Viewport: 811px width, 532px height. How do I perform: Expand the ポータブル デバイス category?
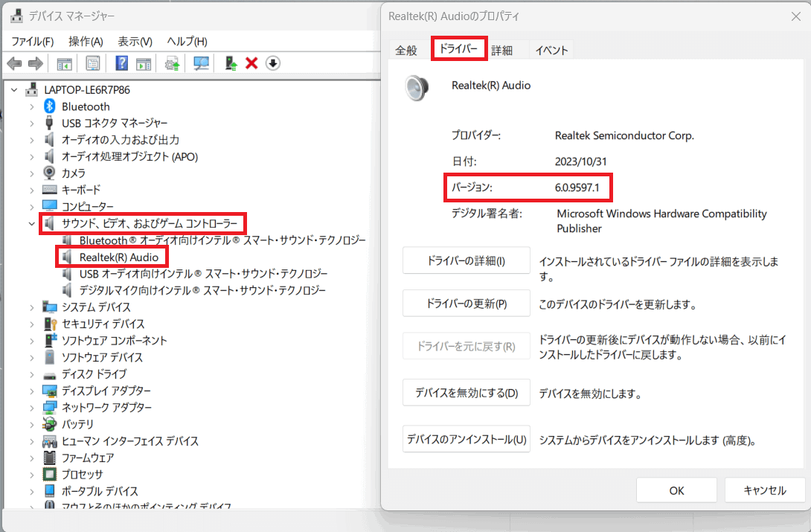(x=31, y=491)
